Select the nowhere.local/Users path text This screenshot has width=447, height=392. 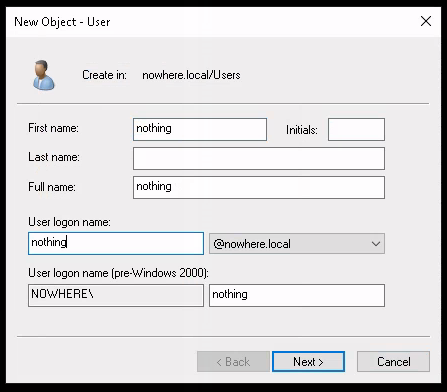pyautogui.click(x=191, y=75)
